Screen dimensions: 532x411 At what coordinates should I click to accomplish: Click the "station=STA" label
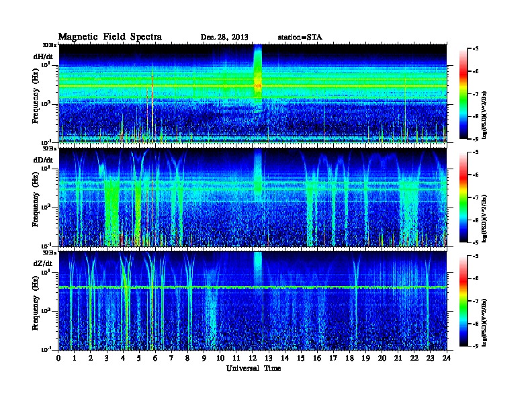[300, 37]
